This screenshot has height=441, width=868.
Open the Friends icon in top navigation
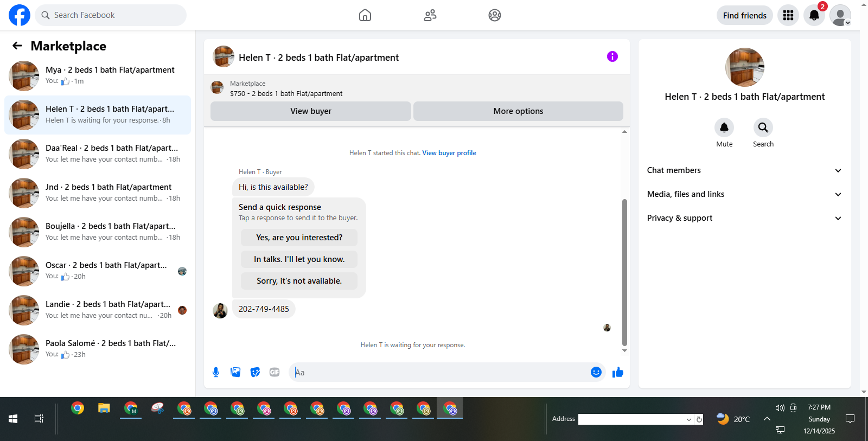(430, 15)
